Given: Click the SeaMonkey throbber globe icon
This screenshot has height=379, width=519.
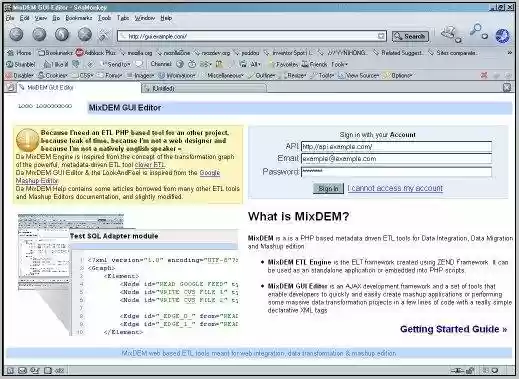Looking at the screenshot, I should pyautogui.click(x=502, y=36).
